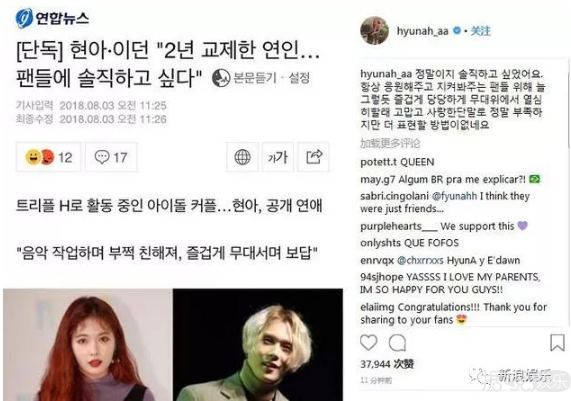
Task: Click the share article icon
Action: pyautogui.click(x=314, y=157)
